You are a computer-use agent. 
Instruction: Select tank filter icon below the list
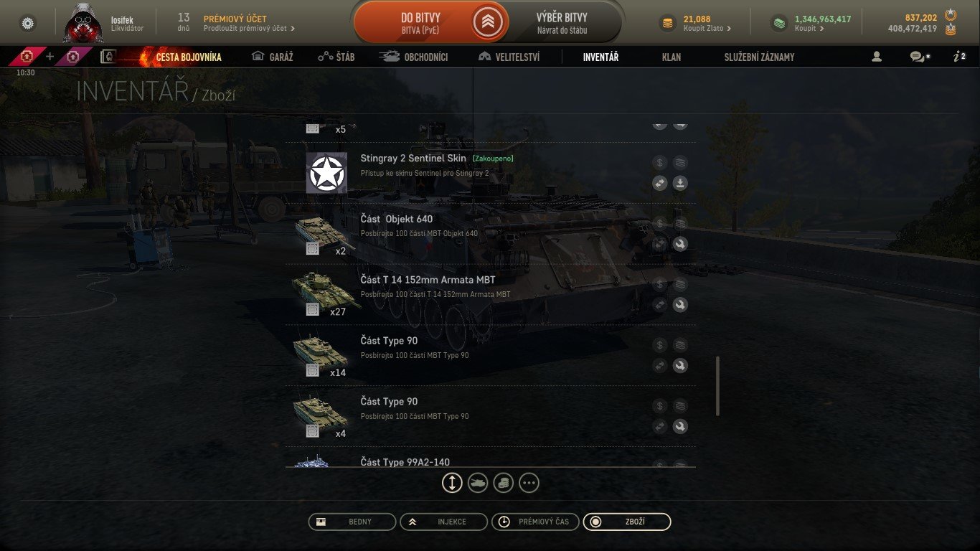(x=478, y=483)
